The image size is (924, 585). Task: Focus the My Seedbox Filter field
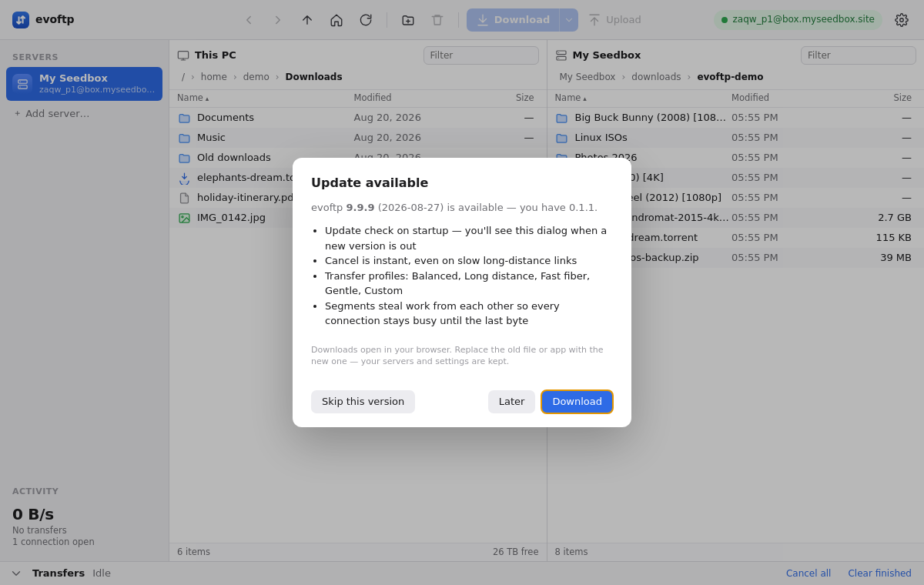[859, 55]
